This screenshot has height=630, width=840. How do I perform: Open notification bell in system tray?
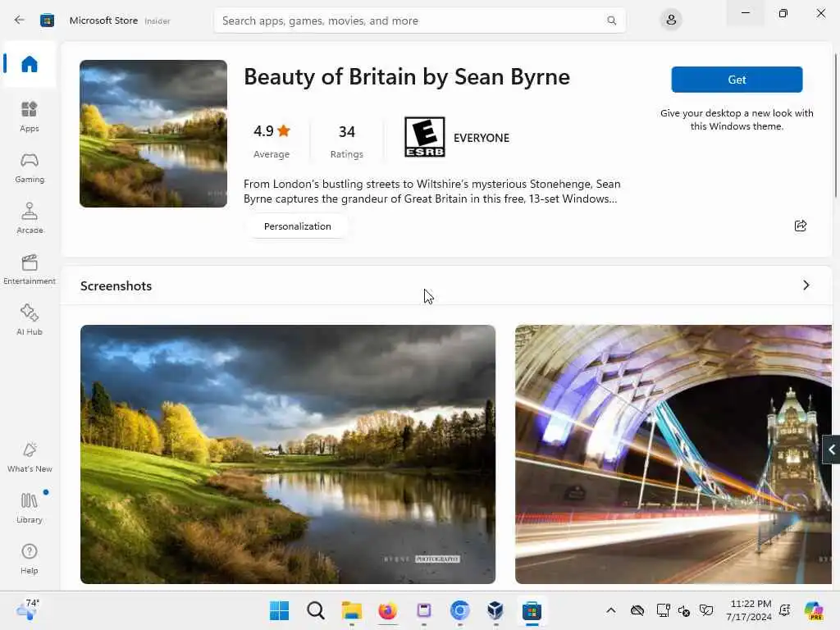785,610
